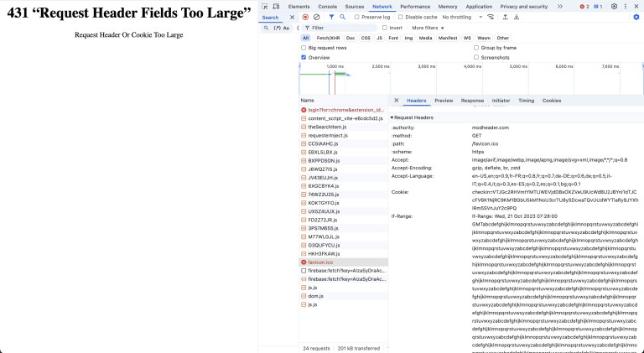Toggle match case Aa in search bar
644x353 pixels.
(286, 28)
